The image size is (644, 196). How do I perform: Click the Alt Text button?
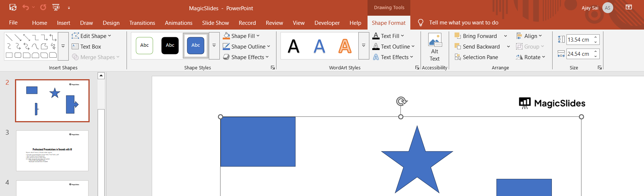pyautogui.click(x=434, y=47)
